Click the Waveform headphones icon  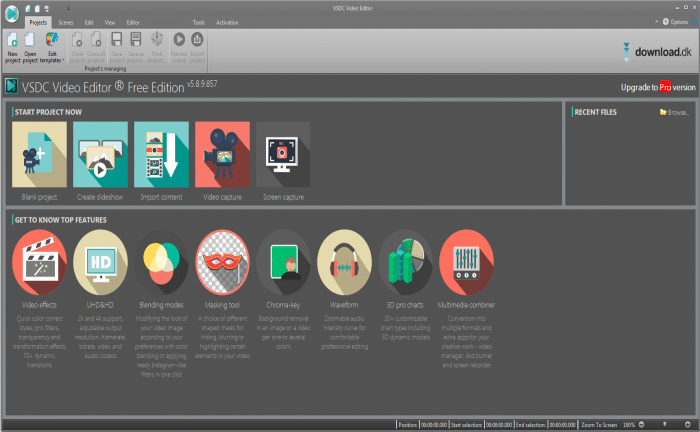coord(344,262)
